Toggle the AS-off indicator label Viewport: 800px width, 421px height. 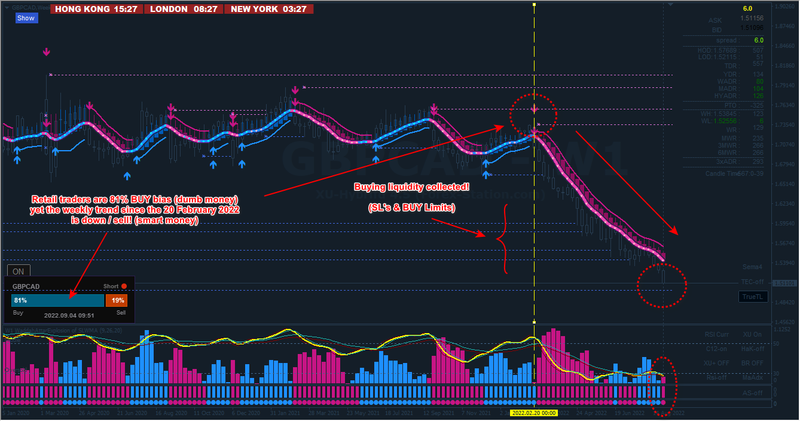coord(752,393)
